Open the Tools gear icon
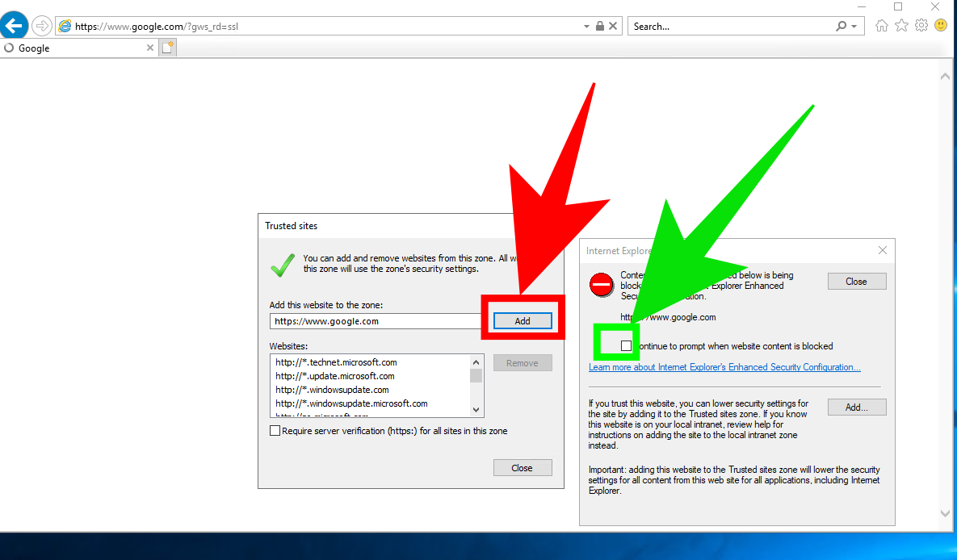Viewport: 957px width, 560px height. (x=921, y=26)
